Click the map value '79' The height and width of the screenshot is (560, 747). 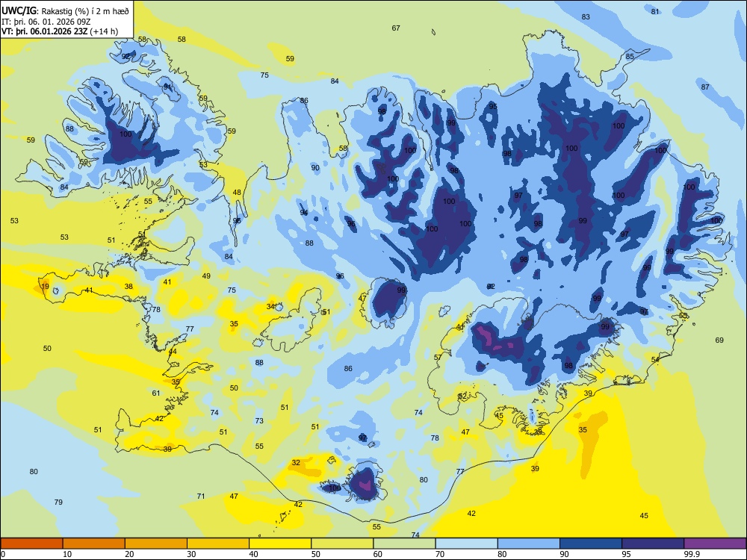point(58,502)
